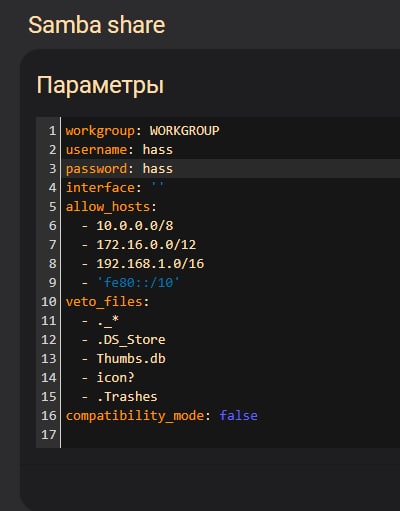Image resolution: width=400 pixels, height=511 pixels.
Task: Click the "allow_hosts:" key
Action: pos(111,207)
